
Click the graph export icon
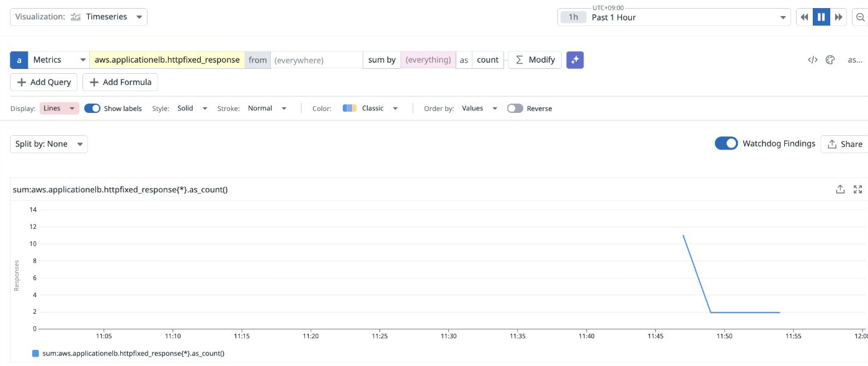coord(840,189)
